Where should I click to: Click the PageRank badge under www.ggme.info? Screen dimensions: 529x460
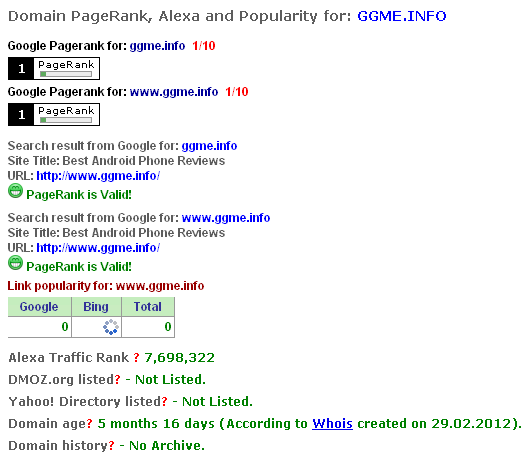pyautogui.click(x=54, y=115)
